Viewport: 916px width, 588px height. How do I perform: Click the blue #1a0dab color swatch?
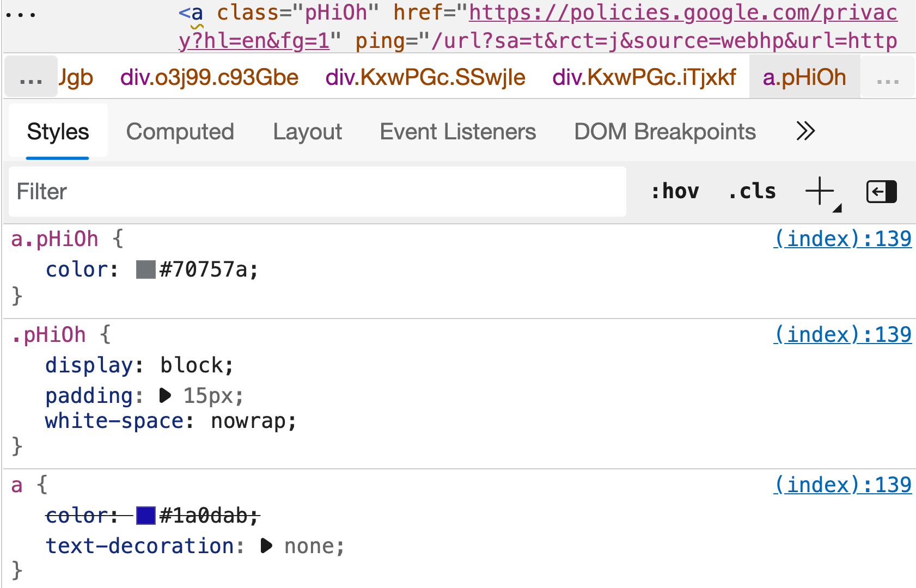[x=145, y=516]
